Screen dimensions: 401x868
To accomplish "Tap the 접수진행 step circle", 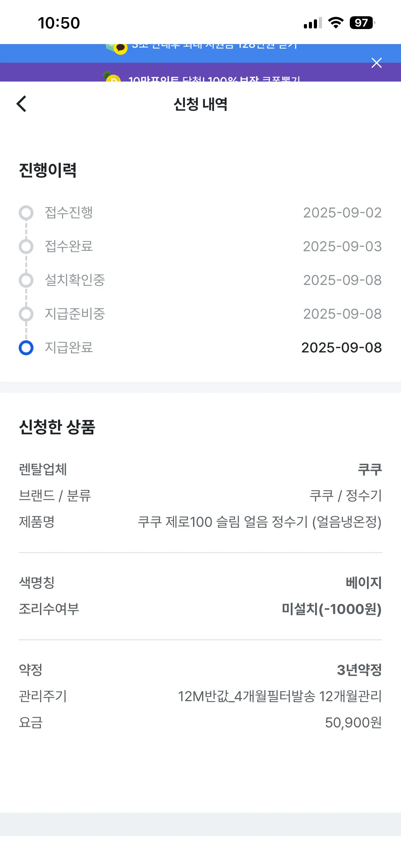I will (26, 212).
